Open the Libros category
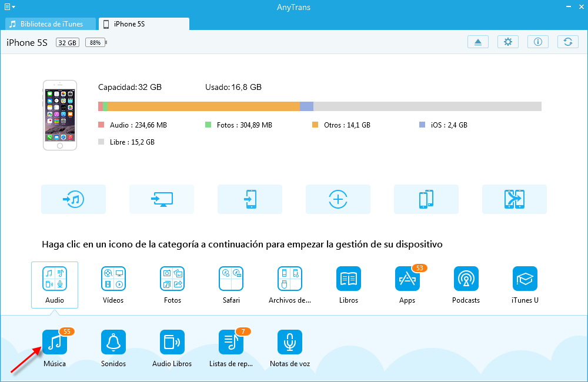The image size is (588, 382). (349, 279)
